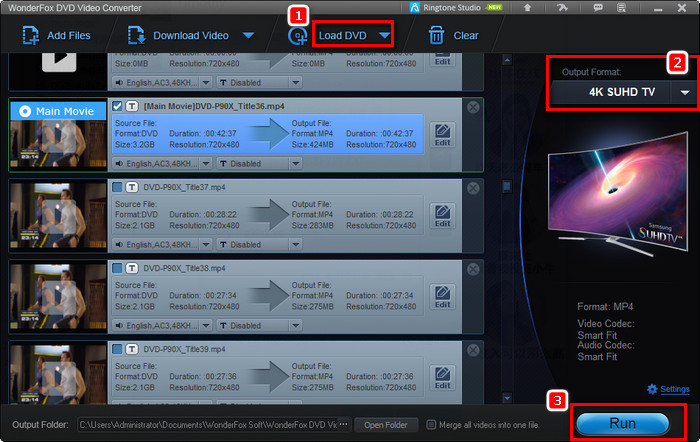Viewport: 700px width, 442px height.
Task: Open subtitle Disabled dropdown for Title36
Action: click(296, 164)
